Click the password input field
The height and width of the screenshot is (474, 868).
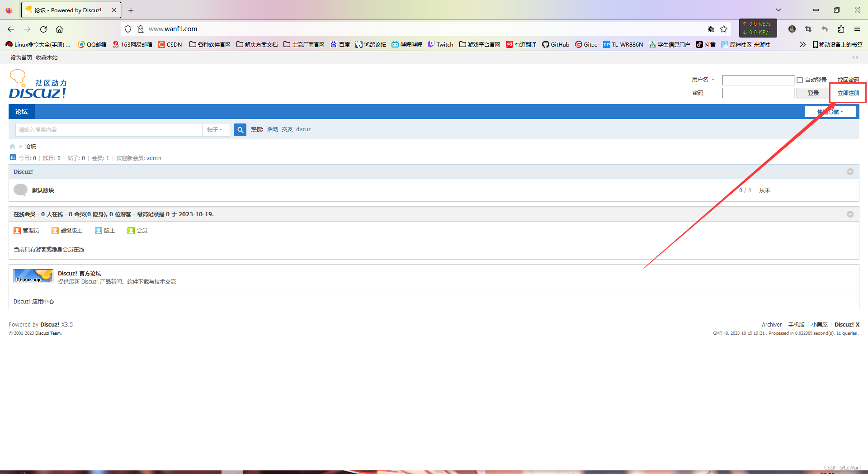758,93
